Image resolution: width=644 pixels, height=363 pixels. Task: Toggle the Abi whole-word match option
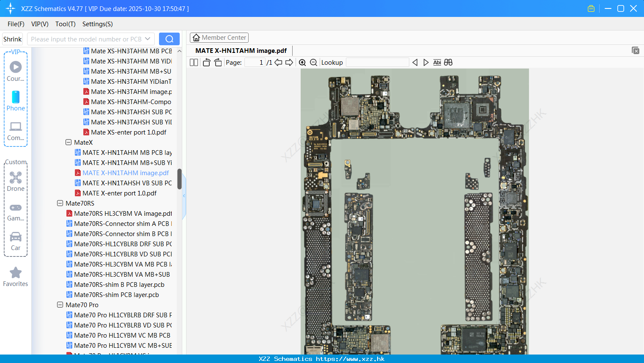pyautogui.click(x=437, y=63)
